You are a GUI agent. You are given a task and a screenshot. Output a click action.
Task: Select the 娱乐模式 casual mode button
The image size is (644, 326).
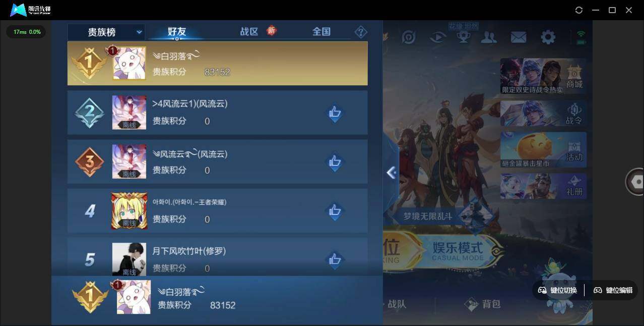click(x=458, y=251)
